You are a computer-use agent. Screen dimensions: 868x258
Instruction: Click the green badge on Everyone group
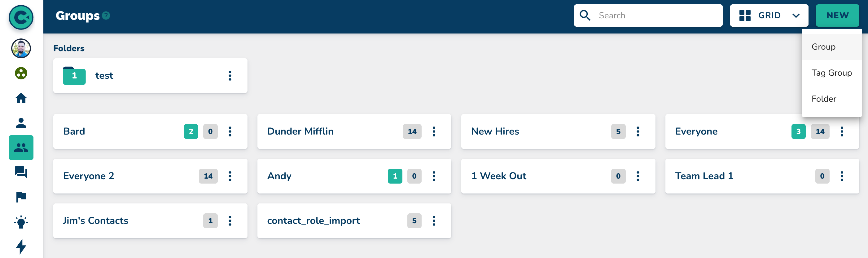tap(798, 131)
